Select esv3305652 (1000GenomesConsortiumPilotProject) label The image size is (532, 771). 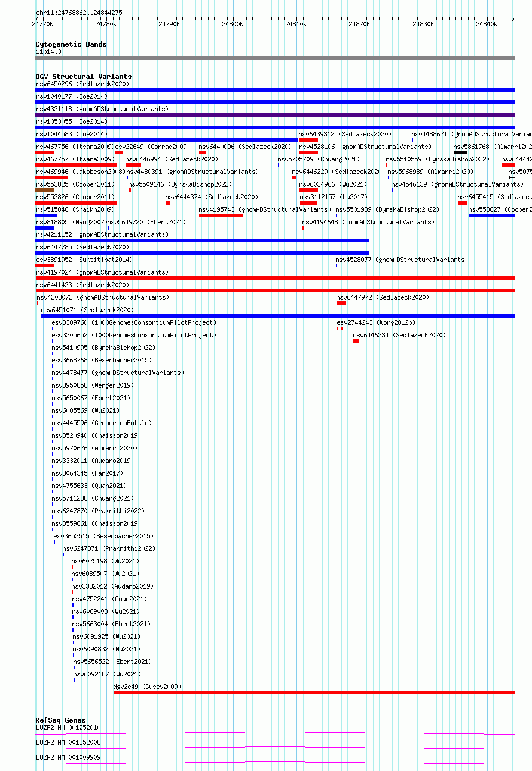134,335
